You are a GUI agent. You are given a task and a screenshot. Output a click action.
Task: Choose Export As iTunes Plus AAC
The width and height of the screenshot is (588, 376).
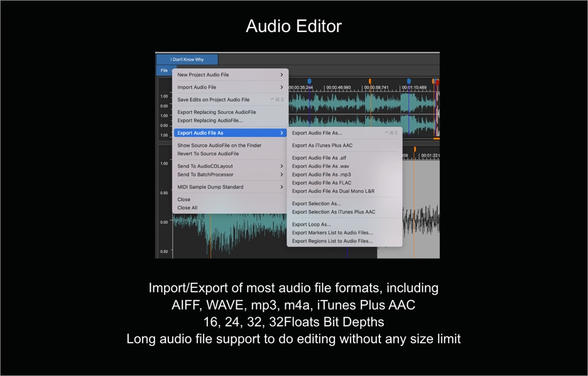pos(322,146)
